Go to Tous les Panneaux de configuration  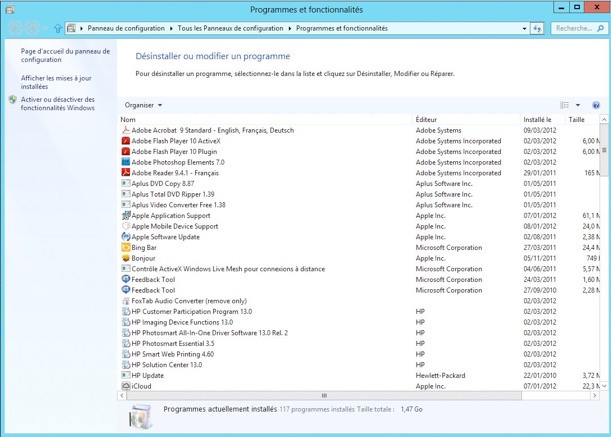[x=230, y=28]
